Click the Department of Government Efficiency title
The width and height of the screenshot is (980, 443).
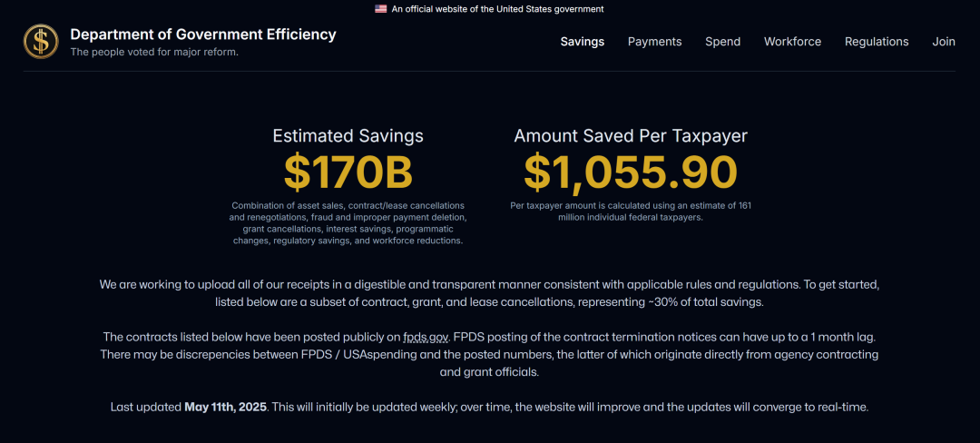(203, 34)
